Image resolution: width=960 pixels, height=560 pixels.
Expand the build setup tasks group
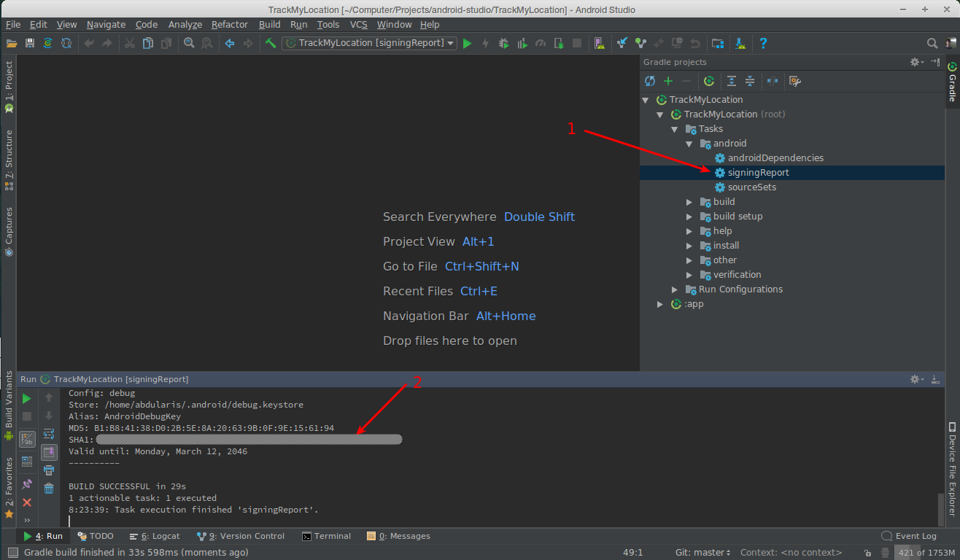[x=689, y=217]
